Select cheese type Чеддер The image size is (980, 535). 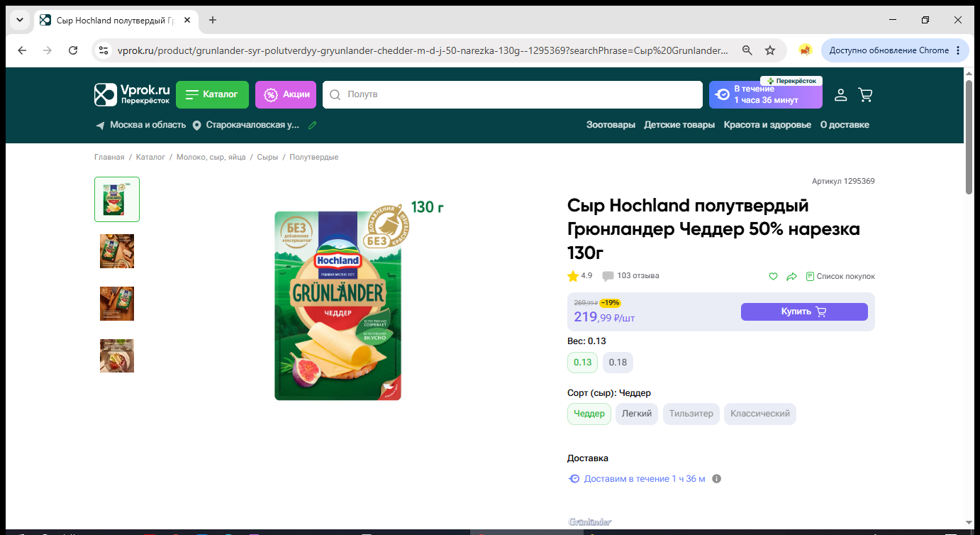click(x=589, y=414)
